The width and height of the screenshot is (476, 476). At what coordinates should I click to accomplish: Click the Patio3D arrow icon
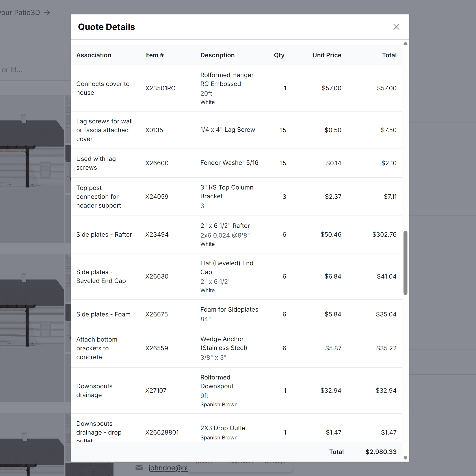[47, 12]
